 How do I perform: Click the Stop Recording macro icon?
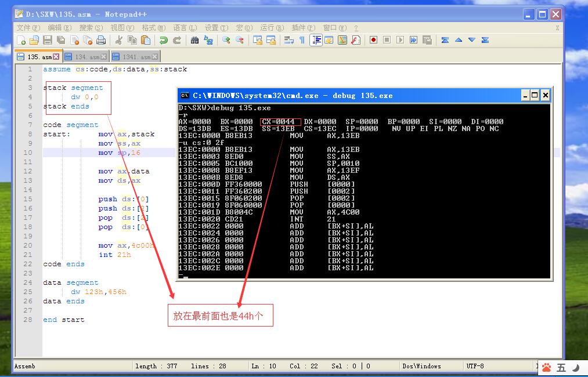[387, 40]
